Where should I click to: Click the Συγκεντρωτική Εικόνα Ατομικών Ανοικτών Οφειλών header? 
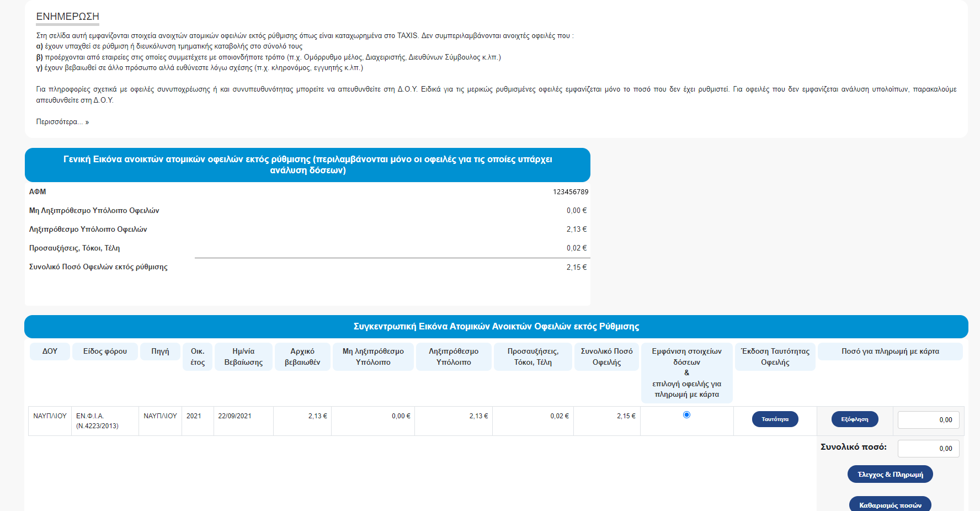496,327
